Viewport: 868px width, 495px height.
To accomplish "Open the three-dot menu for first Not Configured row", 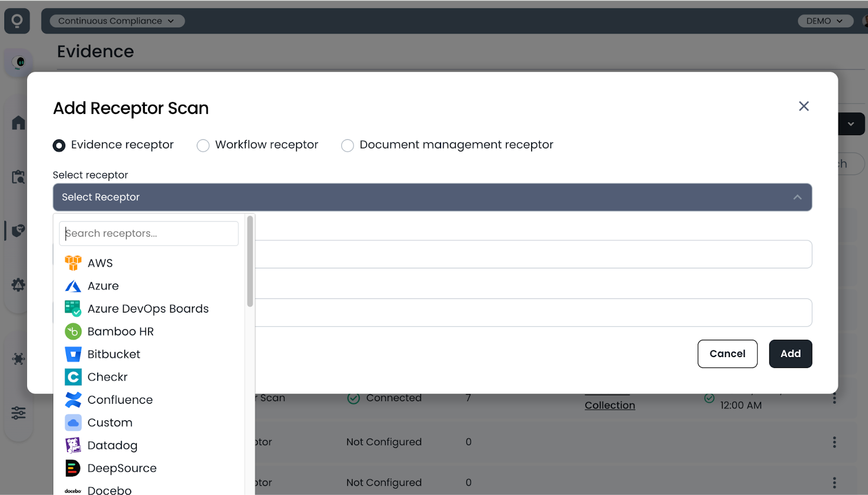I will [834, 442].
